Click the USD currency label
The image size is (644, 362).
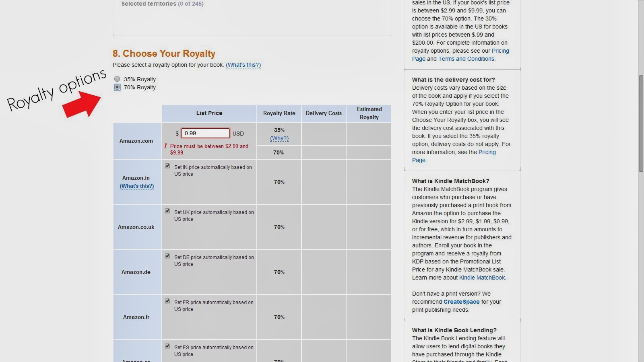(x=238, y=134)
